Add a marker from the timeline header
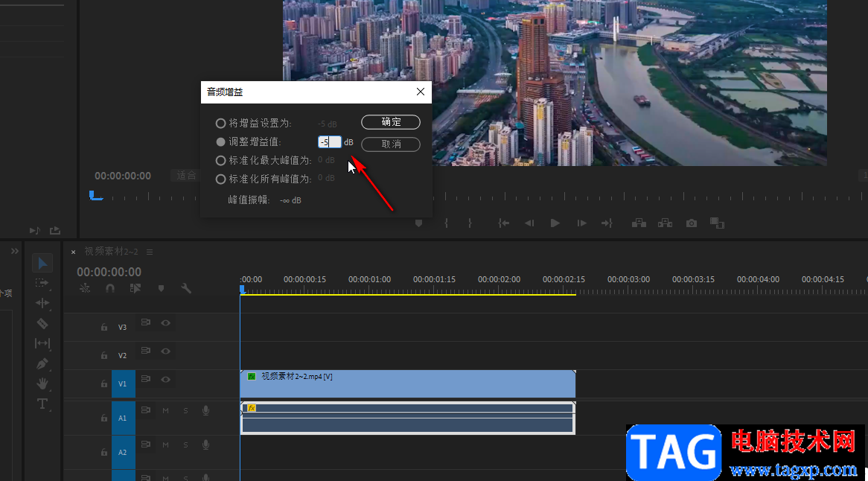 161,288
